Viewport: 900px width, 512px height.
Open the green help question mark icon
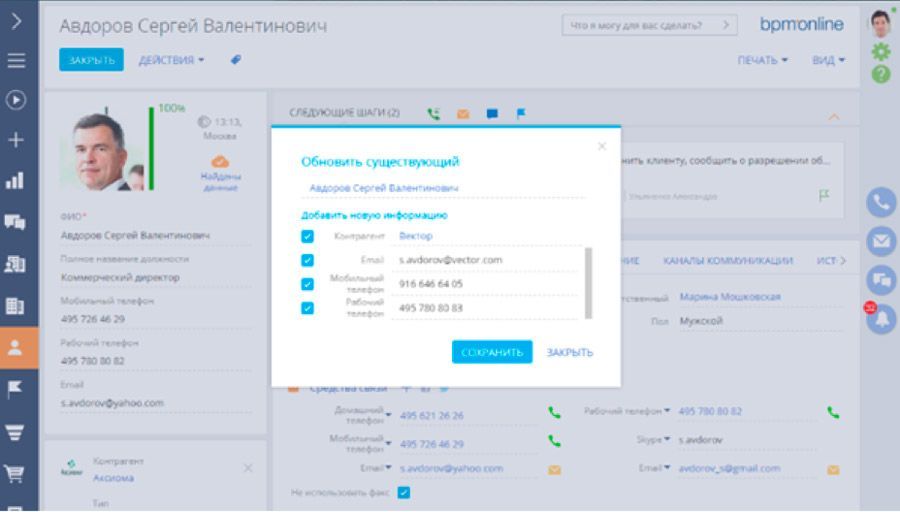(880, 74)
